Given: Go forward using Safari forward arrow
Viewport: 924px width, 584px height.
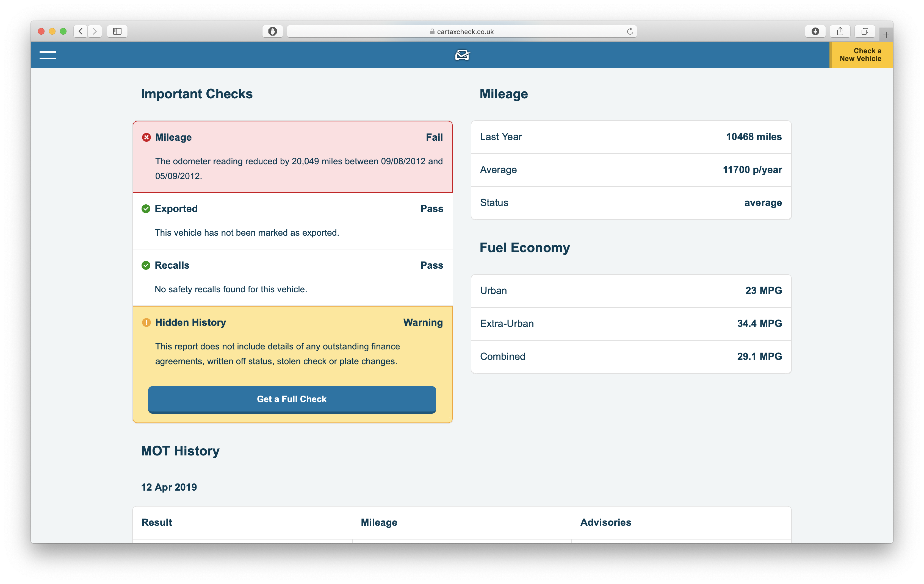Looking at the screenshot, I should tap(95, 31).
